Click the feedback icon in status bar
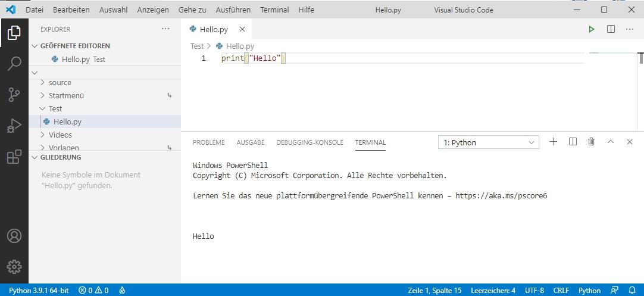This screenshot has height=296, width=644. click(615, 290)
